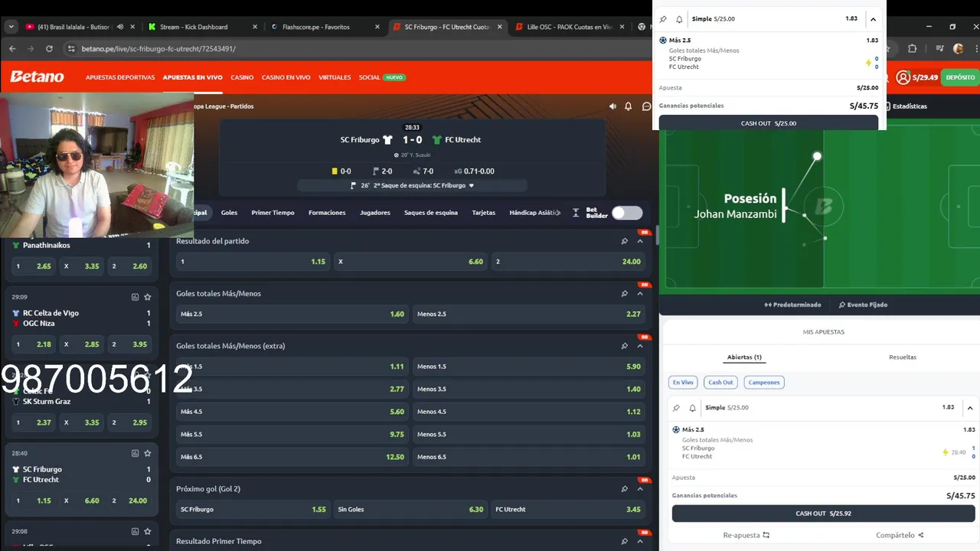The height and width of the screenshot is (551, 980).
Task: Show more market tabs arrow
Action: tap(557, 213)
